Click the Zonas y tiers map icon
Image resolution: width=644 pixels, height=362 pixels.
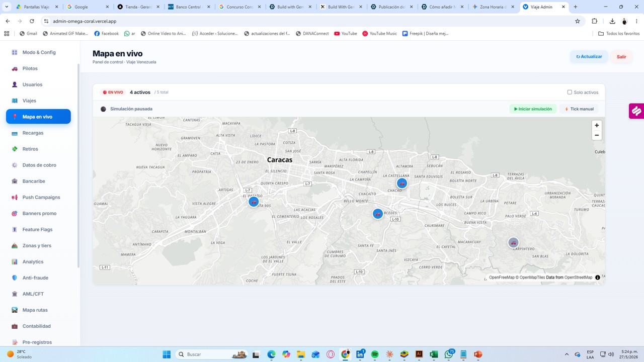click(15, 245)
